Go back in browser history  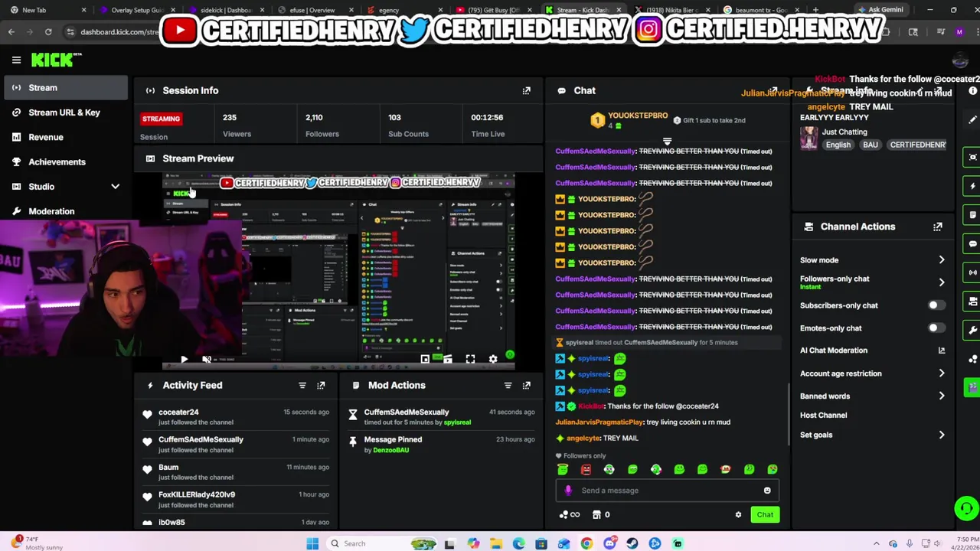pos(11,32)
